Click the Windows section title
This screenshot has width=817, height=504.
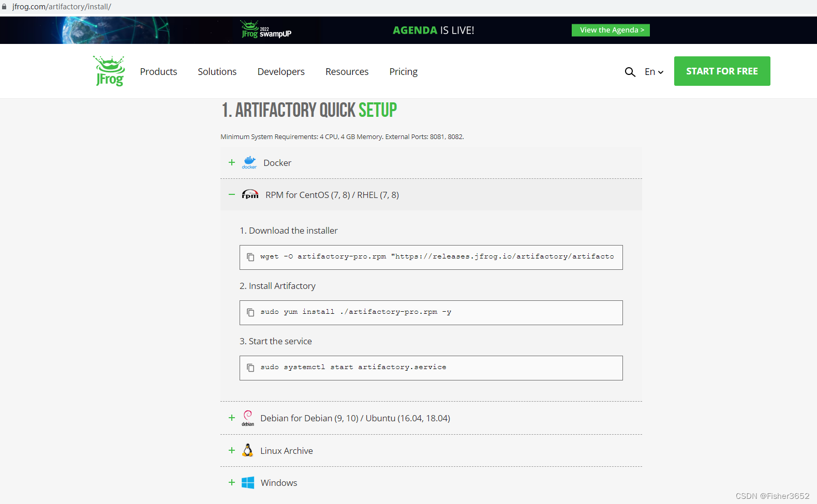tap(279, 483)
